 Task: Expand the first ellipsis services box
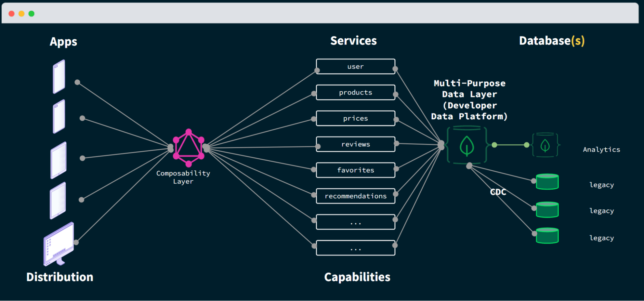tap(355, 222)
